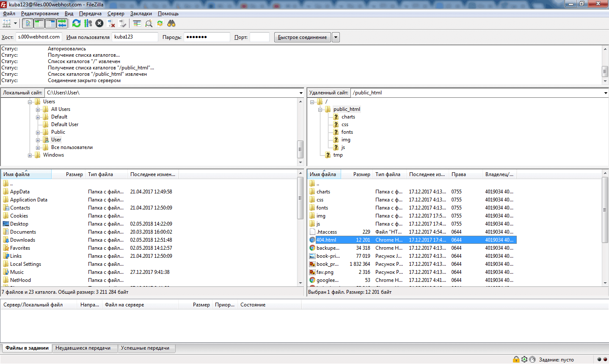
Task: Click the Пароль field
Action: click(207, 37)
